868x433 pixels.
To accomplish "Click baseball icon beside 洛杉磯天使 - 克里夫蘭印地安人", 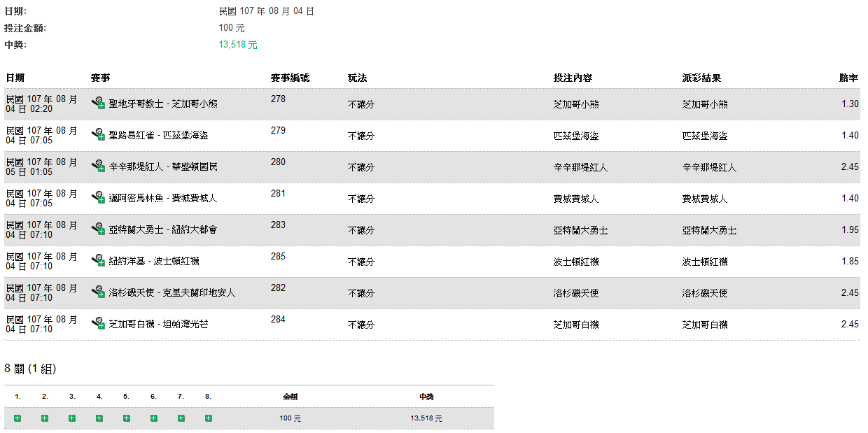I will pos(98,292).
